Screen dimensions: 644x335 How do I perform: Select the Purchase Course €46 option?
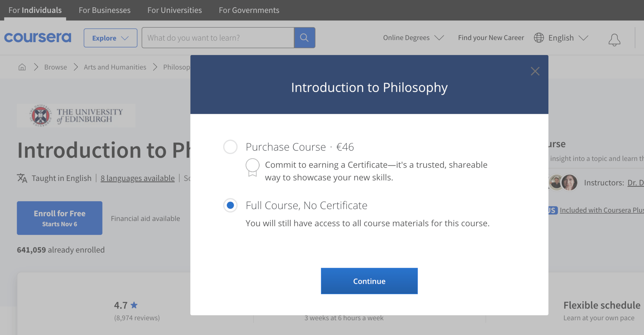pyautogui.click(x=230, y=147)
